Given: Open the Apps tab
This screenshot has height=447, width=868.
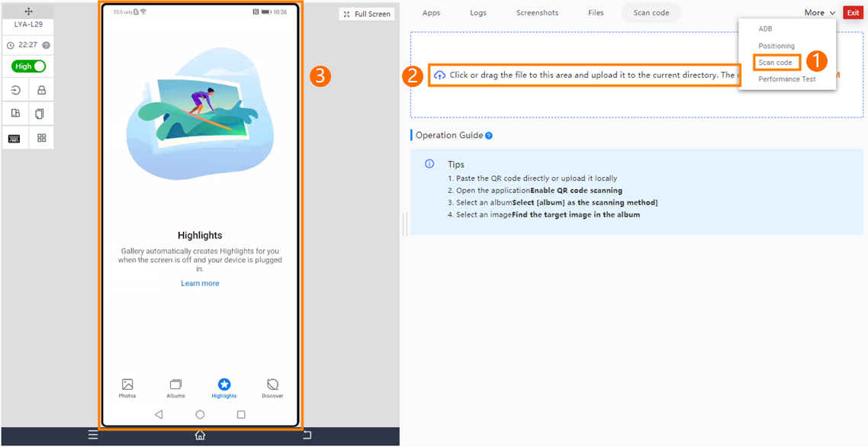Looking at the screenshot, I should coord(431,13).
